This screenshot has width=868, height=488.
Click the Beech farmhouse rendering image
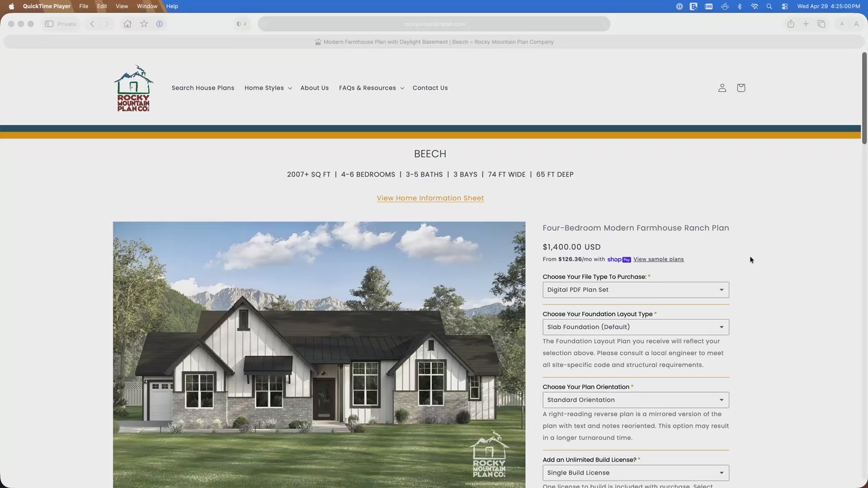tap(319, 355)
